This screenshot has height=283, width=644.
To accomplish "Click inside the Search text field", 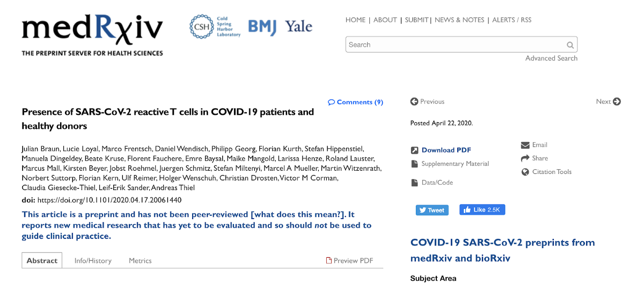I will click(x=455, y=45).
